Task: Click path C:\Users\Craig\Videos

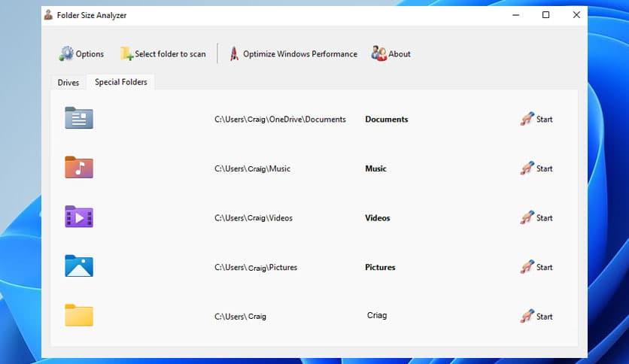Action: [x=254, y=217]
